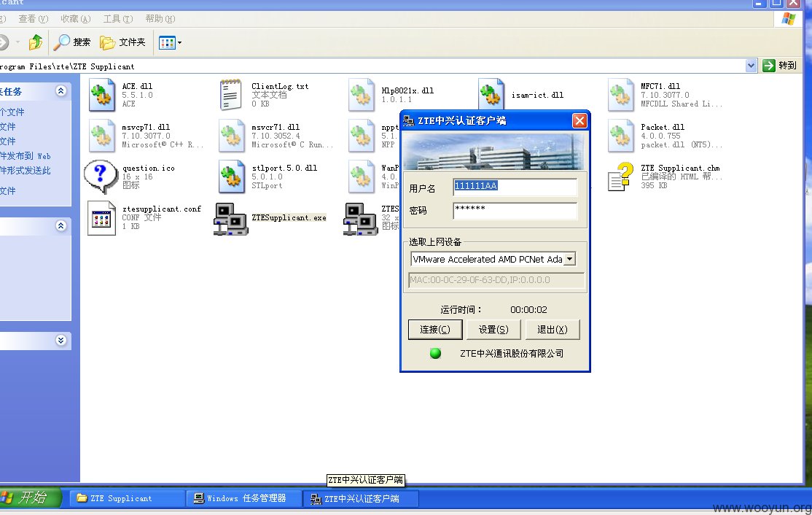This screenshot has height=515, width=812.
Task: Open the 查看(V) menu
Action: point(33,19)
